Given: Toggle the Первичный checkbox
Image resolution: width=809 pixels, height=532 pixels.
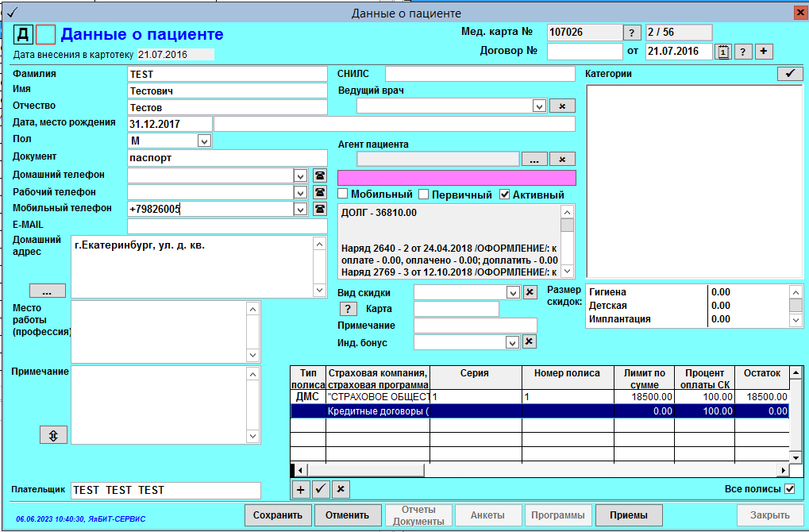Looking at the screenshot, I should [x=424, y=195].
